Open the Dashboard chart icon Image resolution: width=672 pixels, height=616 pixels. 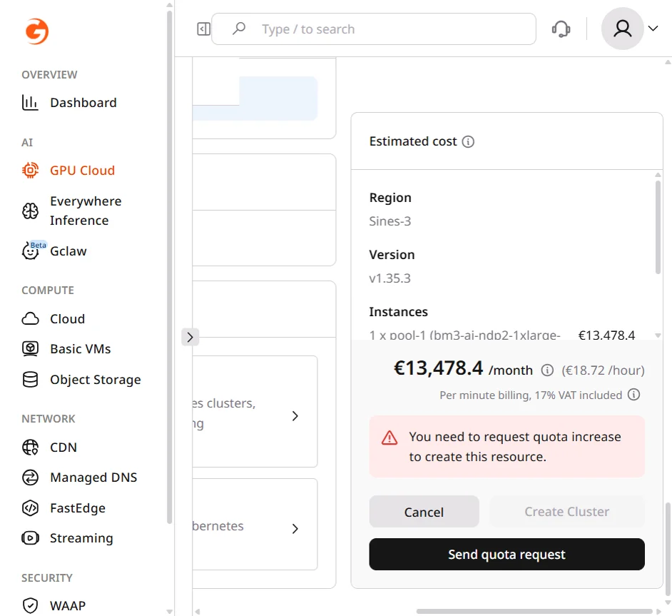(30, 103)
